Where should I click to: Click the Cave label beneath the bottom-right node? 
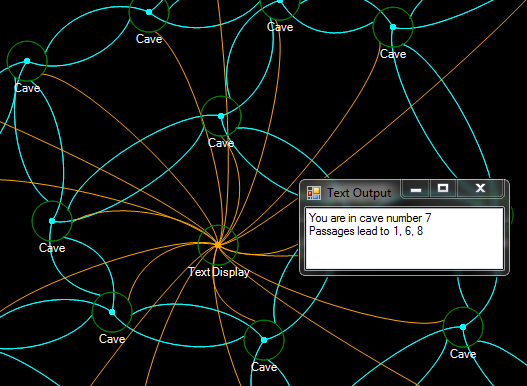click(463, 354)
